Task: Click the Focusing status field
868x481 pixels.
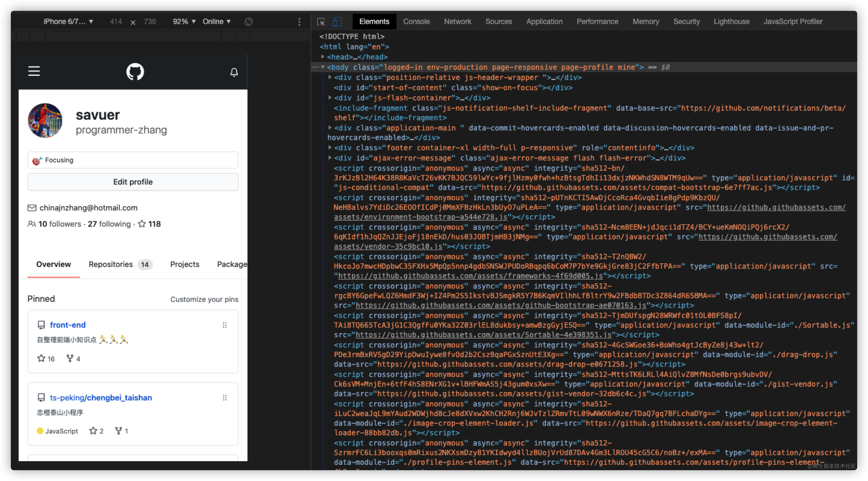Action: (x=133, y=160)
